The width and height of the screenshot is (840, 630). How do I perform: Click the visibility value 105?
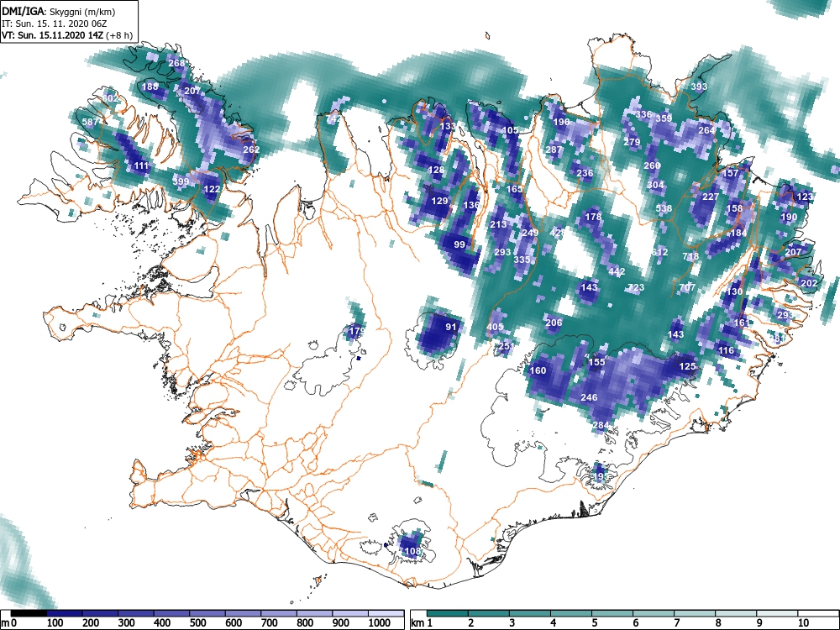click(x=510, y=129)
